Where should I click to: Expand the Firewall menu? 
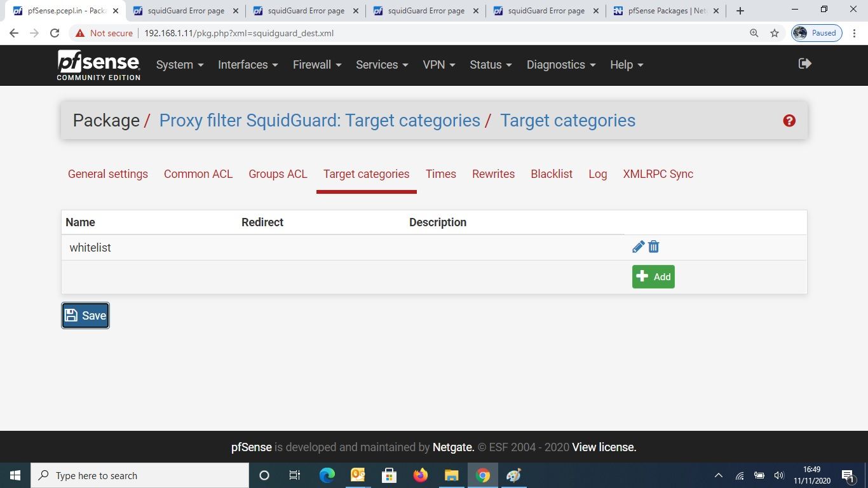click(x=317, y=65)
